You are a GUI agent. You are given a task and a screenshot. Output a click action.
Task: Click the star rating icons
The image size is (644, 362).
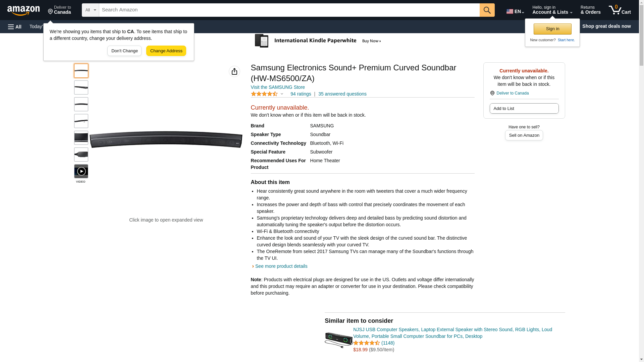point(264,94)
